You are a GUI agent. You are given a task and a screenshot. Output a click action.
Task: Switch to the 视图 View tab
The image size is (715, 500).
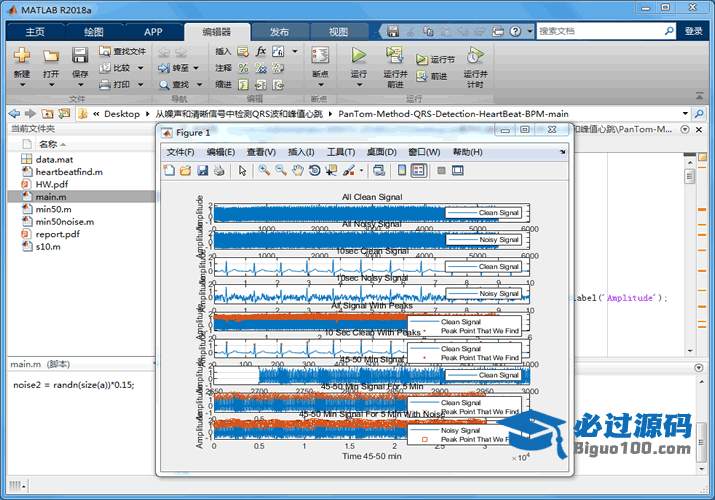[x=338, y=32]
